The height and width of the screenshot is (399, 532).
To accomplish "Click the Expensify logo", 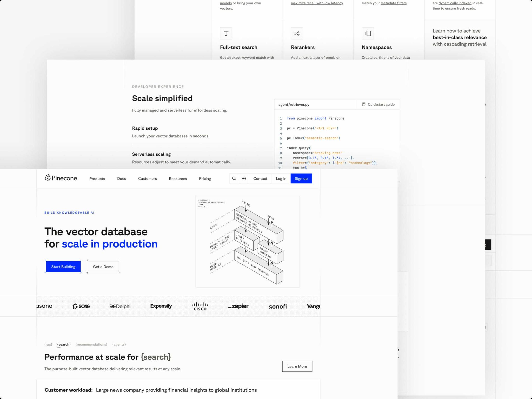I will coord(161,306).
